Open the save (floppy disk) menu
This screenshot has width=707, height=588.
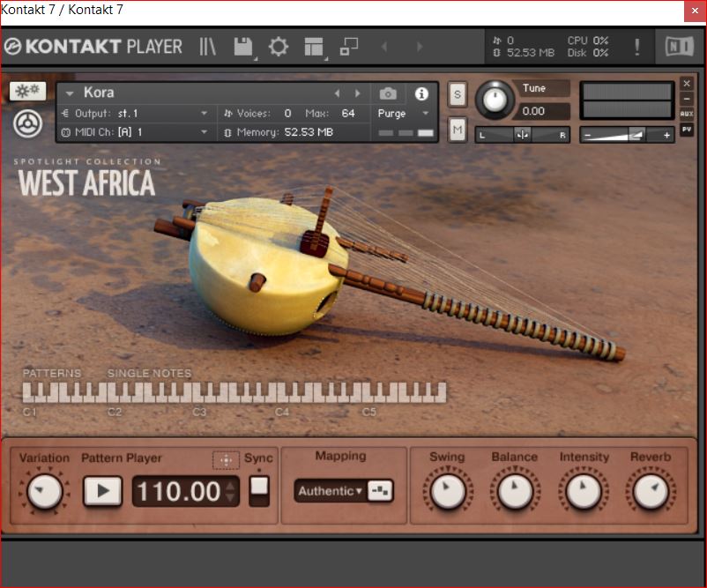point(243,47)
